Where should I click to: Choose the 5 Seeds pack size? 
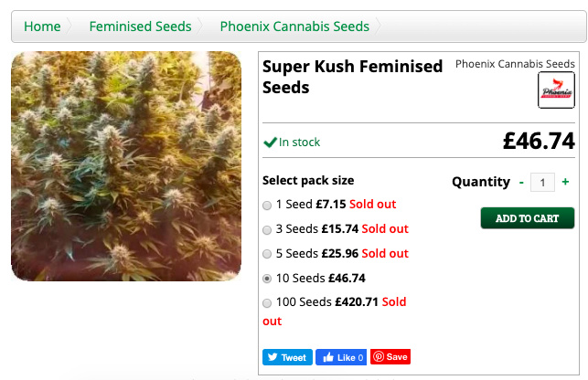267,254
